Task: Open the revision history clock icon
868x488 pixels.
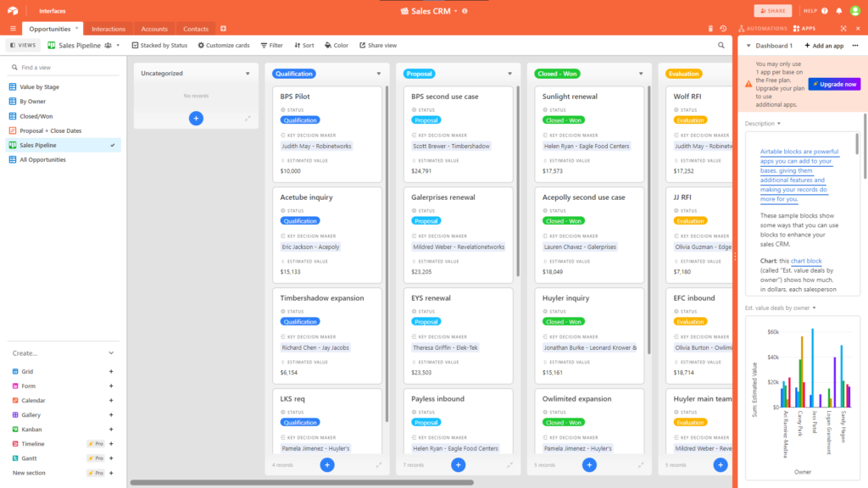Action: click(723, 29)
